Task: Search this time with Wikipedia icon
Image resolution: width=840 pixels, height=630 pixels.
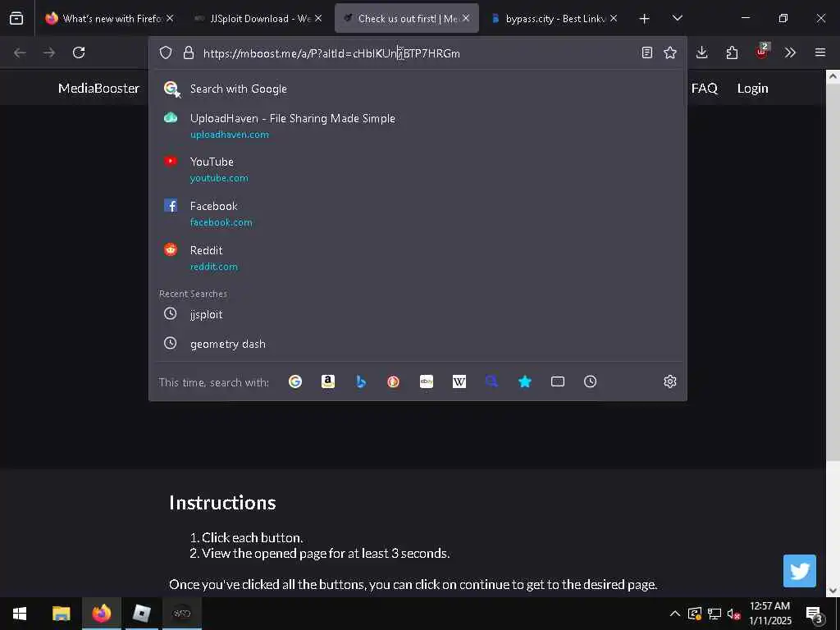Action: coord(459,381)
